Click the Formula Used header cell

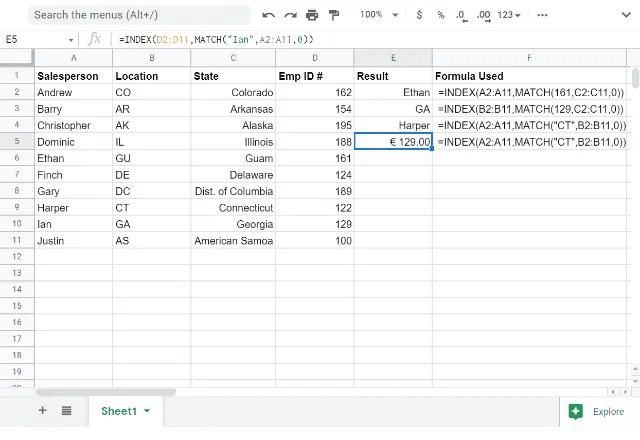[x=529, y=76]
